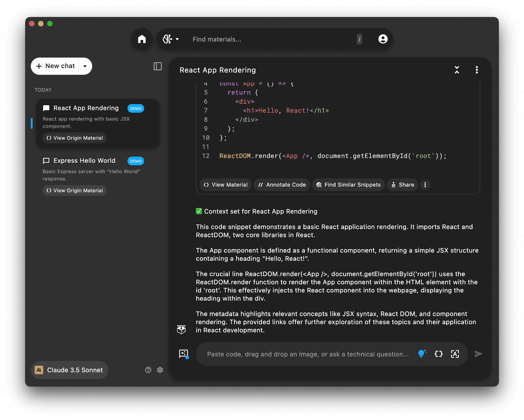Open the conversation options three-dot menu
524x420 pixels.
(x=477, y=70)
